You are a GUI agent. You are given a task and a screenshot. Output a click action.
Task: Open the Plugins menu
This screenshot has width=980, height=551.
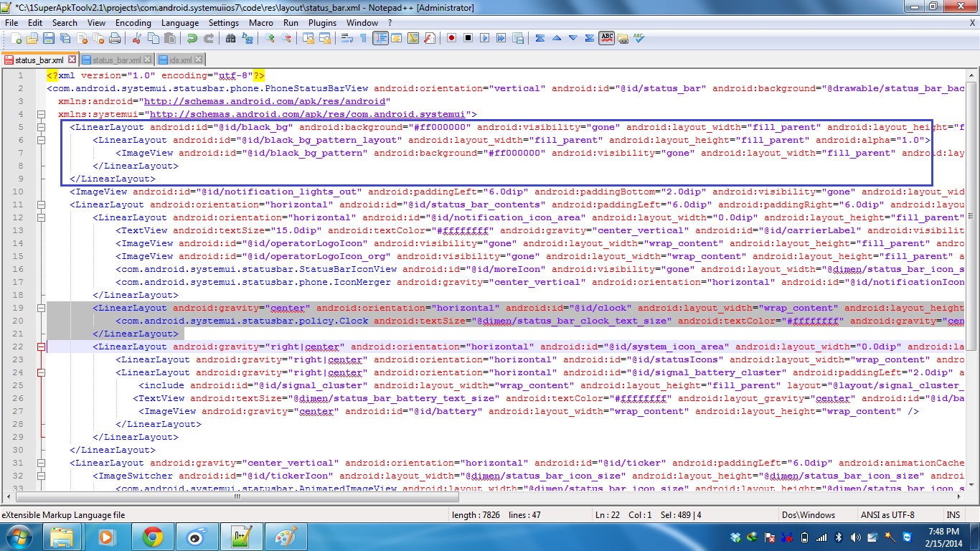tap(322, 22)
